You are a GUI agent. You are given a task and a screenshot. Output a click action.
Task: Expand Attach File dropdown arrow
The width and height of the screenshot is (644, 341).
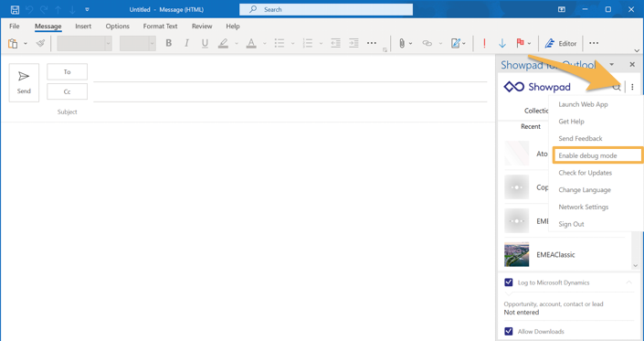point(411,44)
